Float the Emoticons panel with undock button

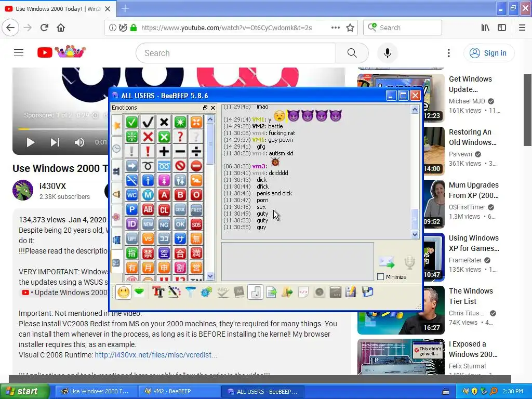(x=205, y=108)
